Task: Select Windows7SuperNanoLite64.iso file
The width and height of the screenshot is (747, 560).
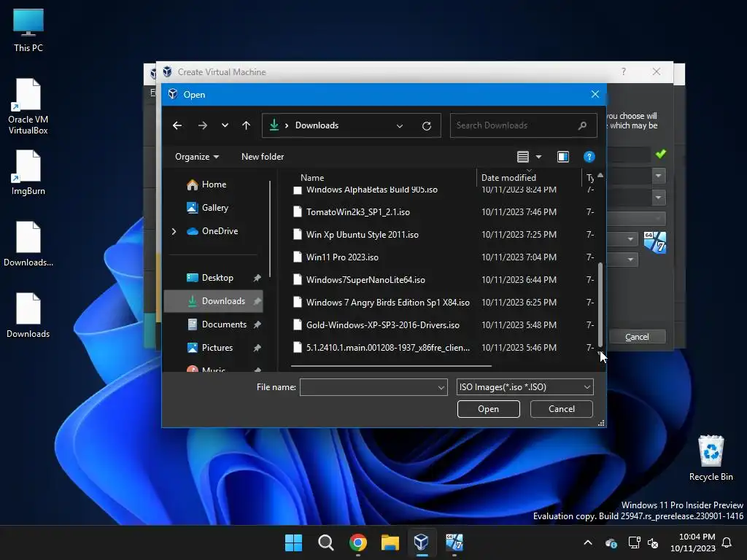Action: [365, 279]
